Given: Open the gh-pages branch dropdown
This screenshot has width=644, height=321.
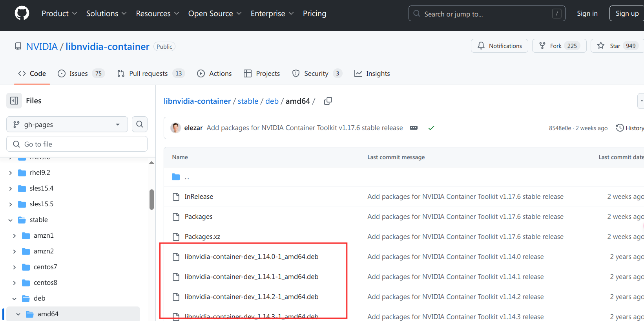Looking at the screenshot, I should pyautogui.click(x=67, y=124).
